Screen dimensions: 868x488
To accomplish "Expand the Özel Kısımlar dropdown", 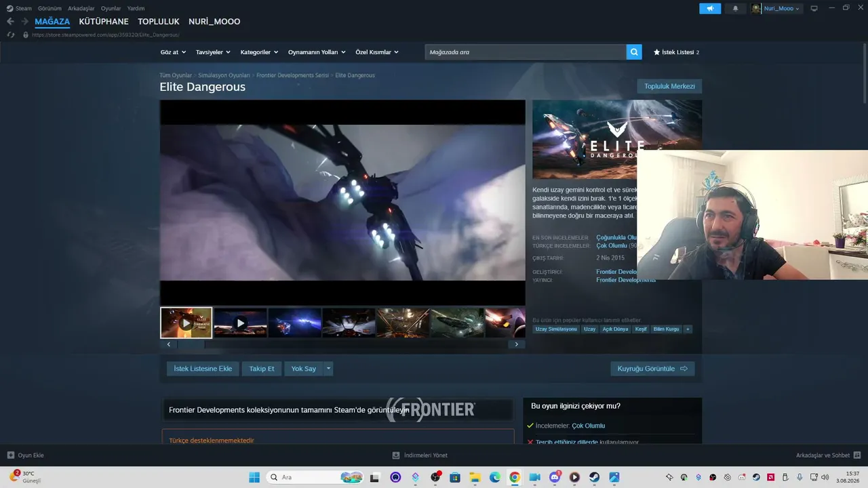I will [x=377, y=52].
